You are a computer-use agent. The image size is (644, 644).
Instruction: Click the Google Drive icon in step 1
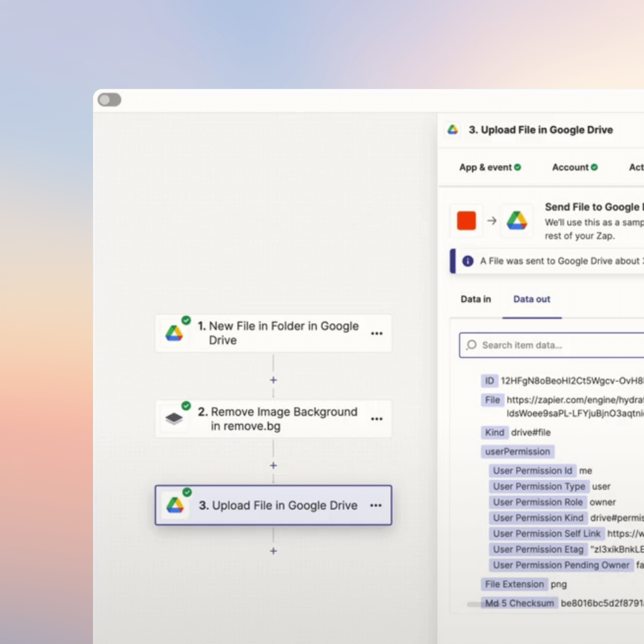pyautogui.click(x=174, y=333)
